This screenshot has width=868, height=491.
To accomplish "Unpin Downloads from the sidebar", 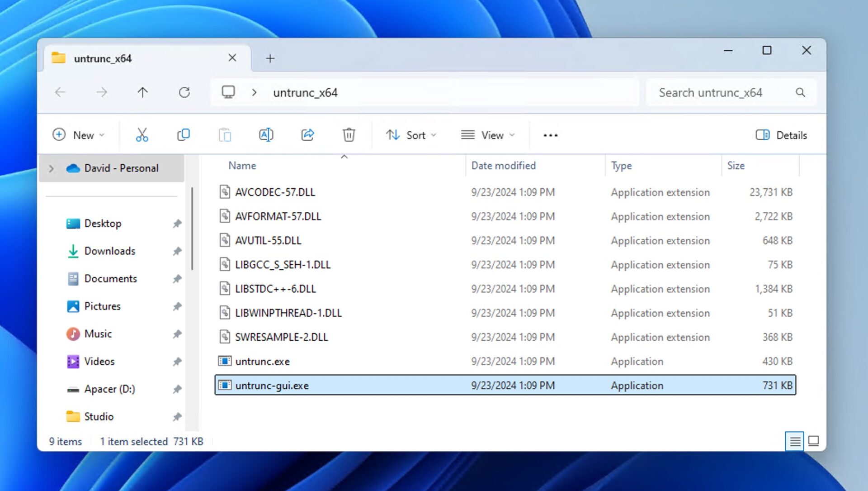I will 177,251.
